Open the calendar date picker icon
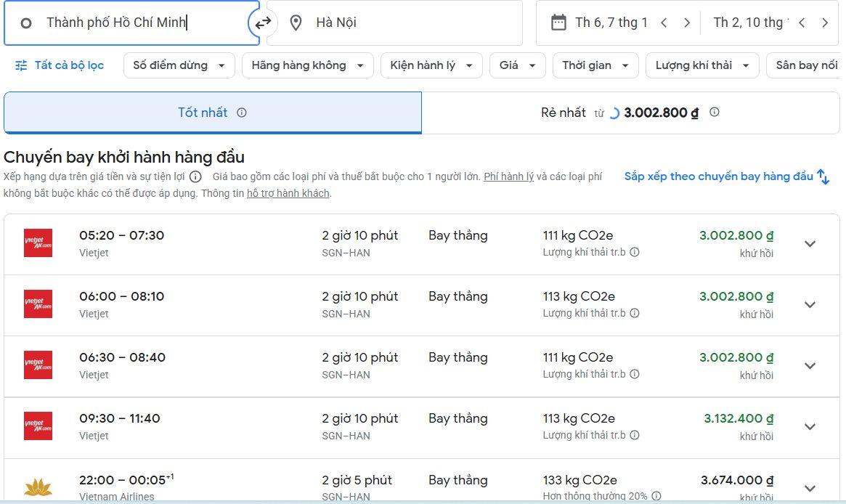Image resolution: width=846 pixels, height=504 pixels. tap(558, 23)
